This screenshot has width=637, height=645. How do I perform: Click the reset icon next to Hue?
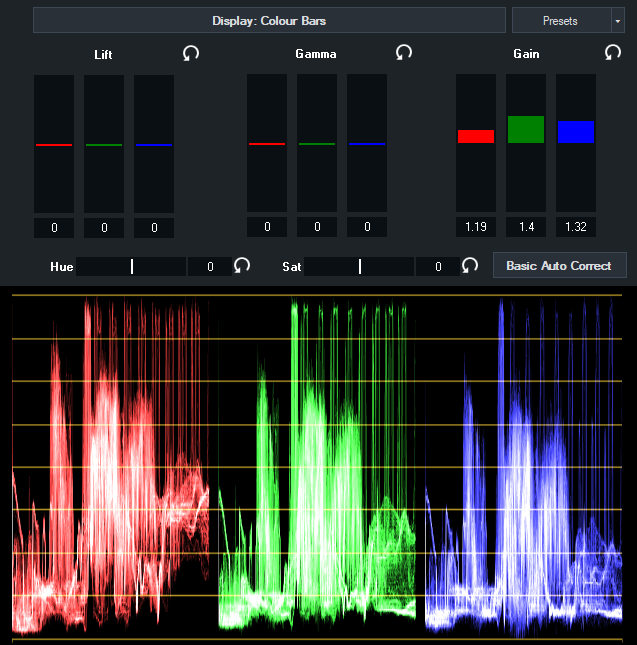click(242, 266)
